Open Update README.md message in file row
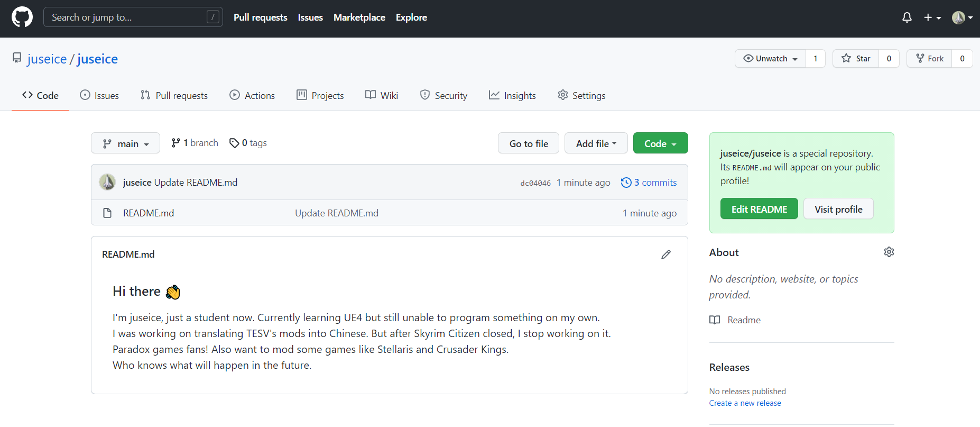980x427 pixels. pyautogui.click(x=337, y=213)
